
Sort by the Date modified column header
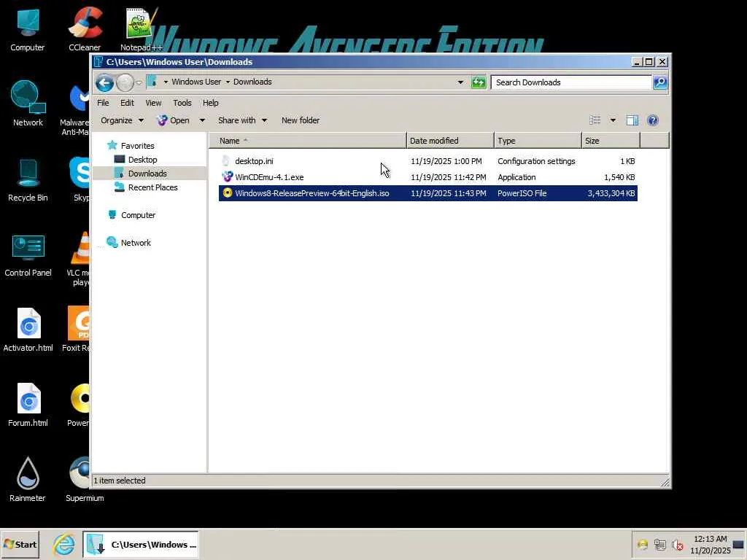(450, 141)
